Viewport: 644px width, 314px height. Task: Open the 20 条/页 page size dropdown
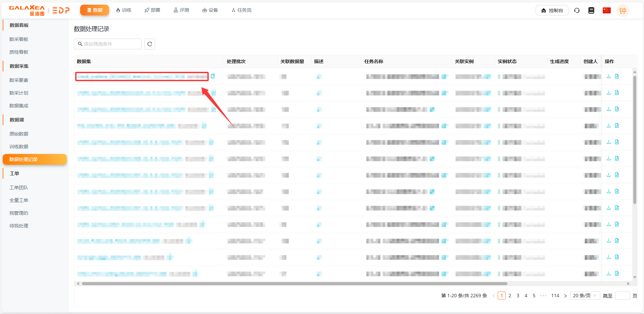[x=585, y=296]
